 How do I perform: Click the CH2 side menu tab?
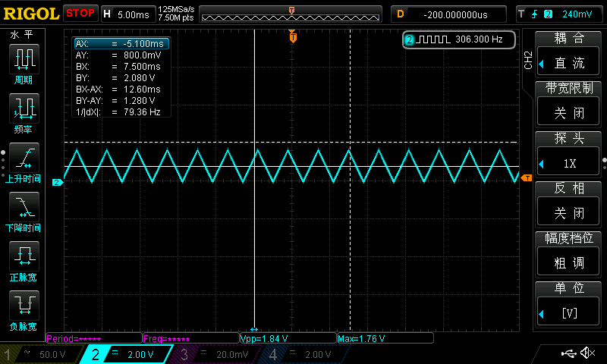click(x=528, y=60)
